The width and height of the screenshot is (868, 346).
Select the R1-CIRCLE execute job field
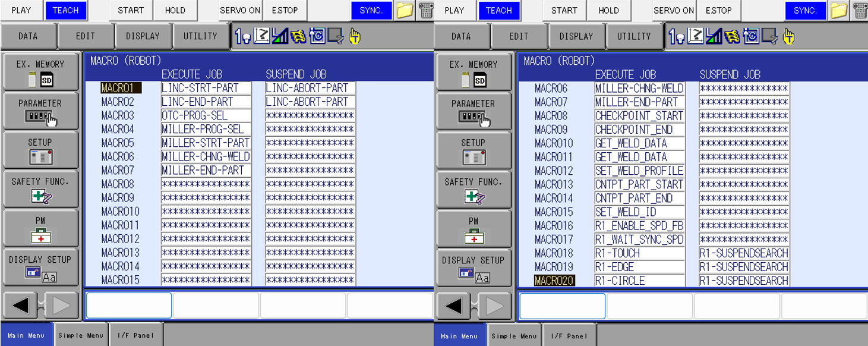pos(640,281)
